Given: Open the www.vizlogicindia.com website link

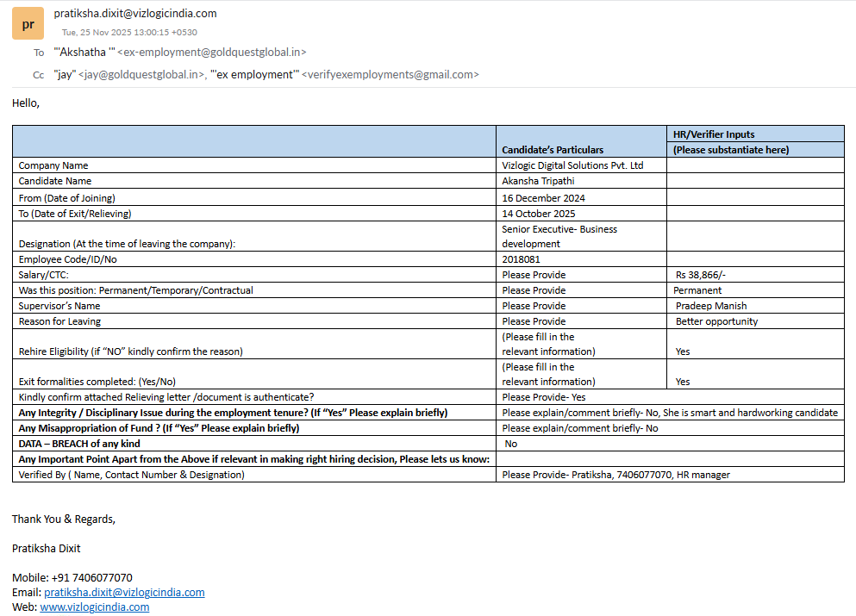Looking at the screenshot, I should click(x=94, y=607).
